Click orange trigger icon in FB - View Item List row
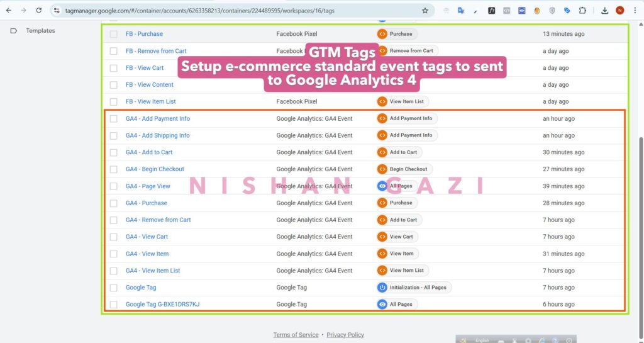The height and width of the screenshot is (343, 644). (382, 101)
